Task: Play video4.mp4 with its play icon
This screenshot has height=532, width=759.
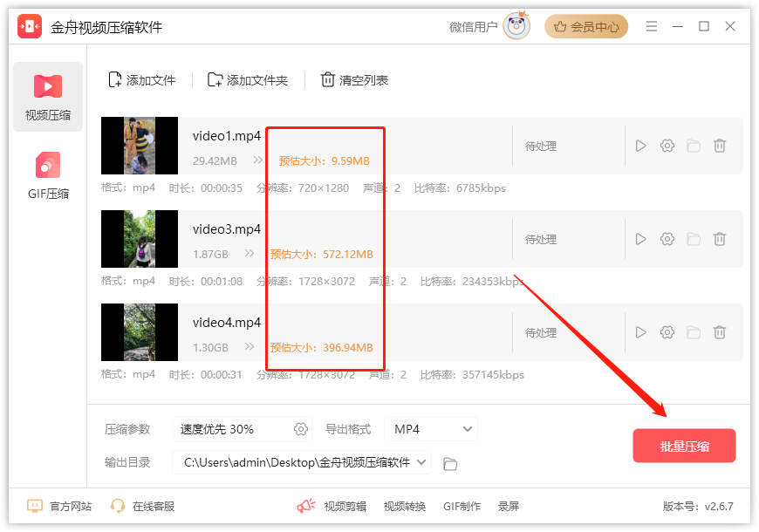Action: (x=640, y=332)
